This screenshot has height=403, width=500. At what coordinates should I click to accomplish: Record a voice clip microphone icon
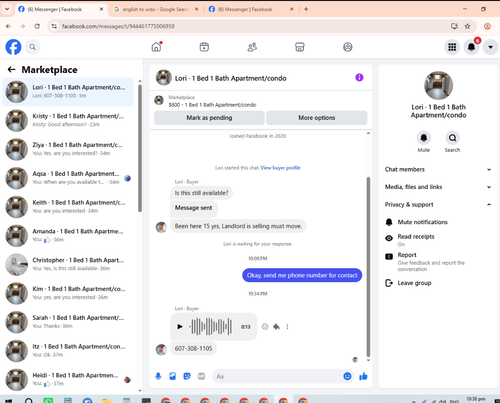pyautogui.click(x=158, y=376)
